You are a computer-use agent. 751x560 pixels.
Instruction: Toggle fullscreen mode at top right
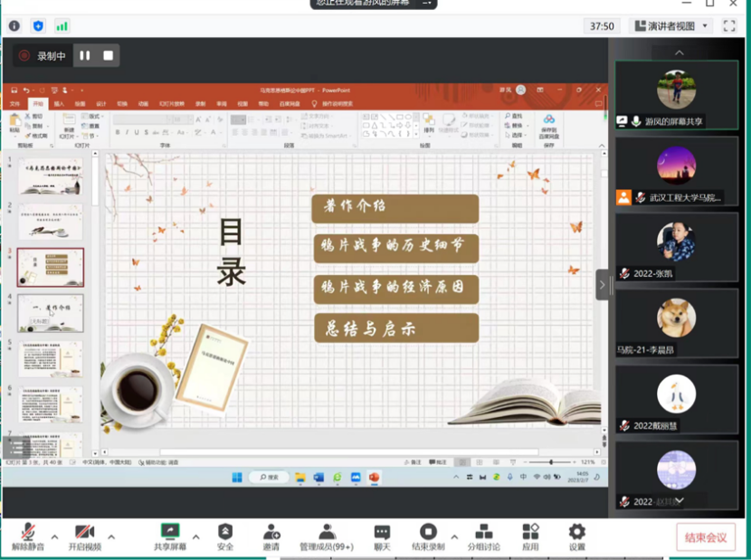729,26
